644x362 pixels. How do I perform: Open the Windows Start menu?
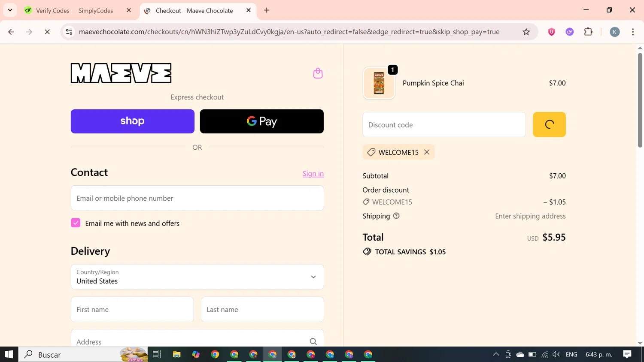pyautogui.click(x=9, y=354)
